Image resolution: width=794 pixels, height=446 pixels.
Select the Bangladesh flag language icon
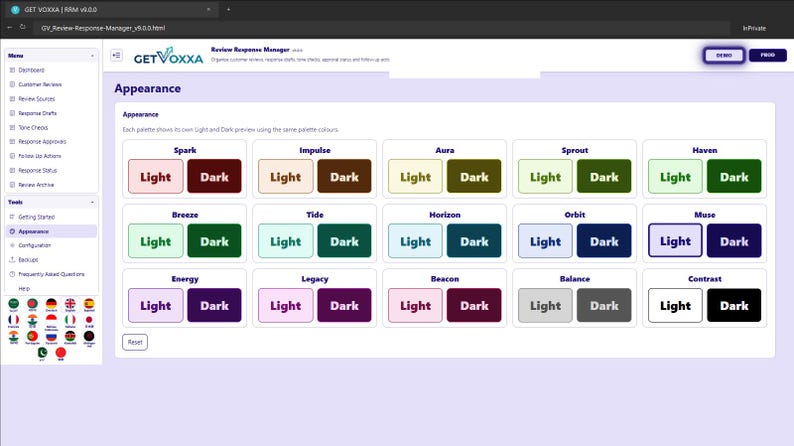point(32,304)
